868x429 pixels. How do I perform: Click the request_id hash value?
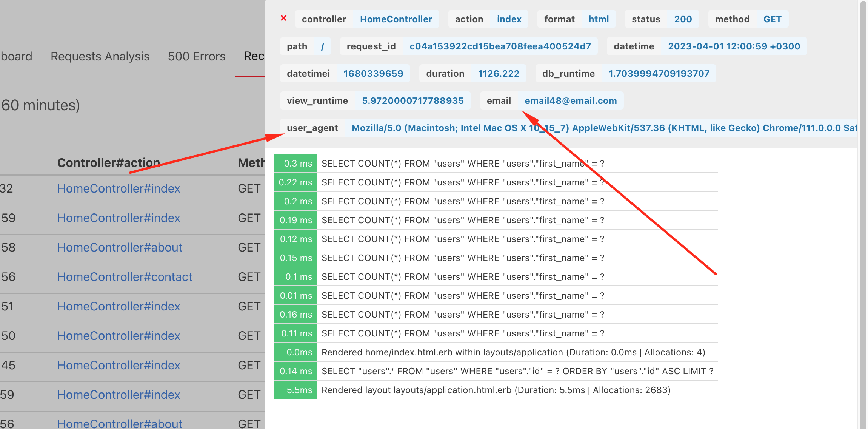tap(500, 46)
